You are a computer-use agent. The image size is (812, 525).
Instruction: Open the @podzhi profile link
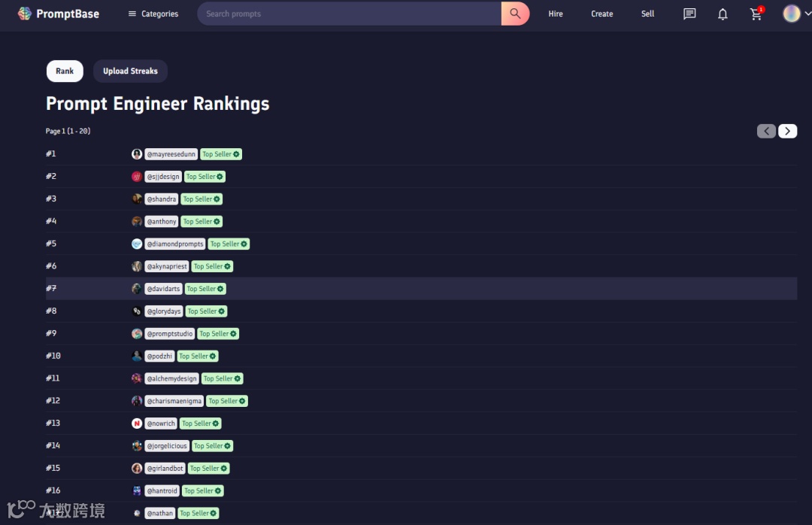pos(159,356)
